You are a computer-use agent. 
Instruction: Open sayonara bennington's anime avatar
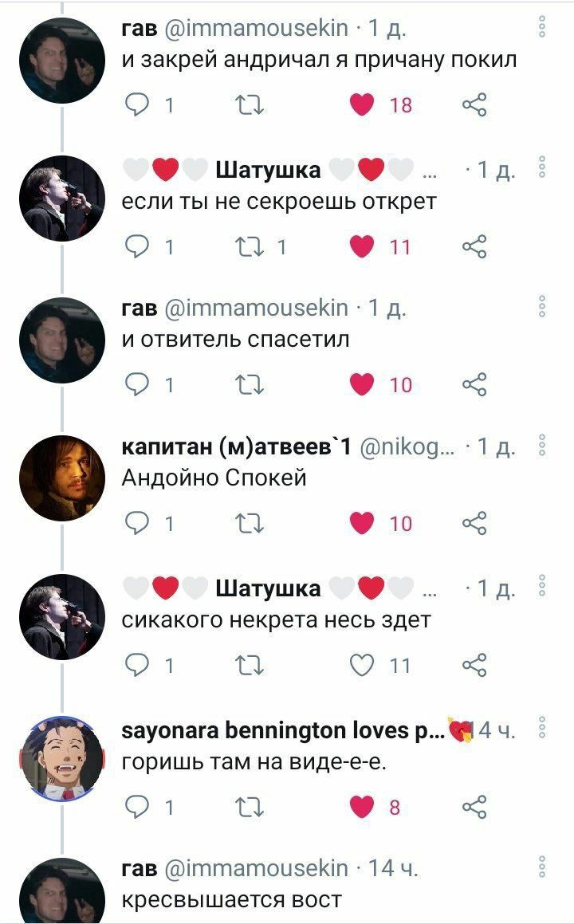pos(62,759)
